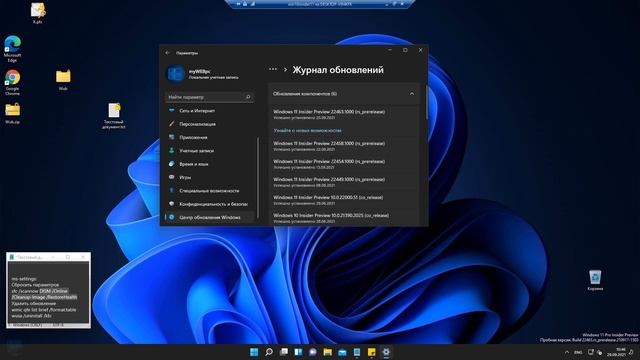640x360 pixels.
Task: Select Центр обновления Windows in sidebar
Action: (209, 217)
